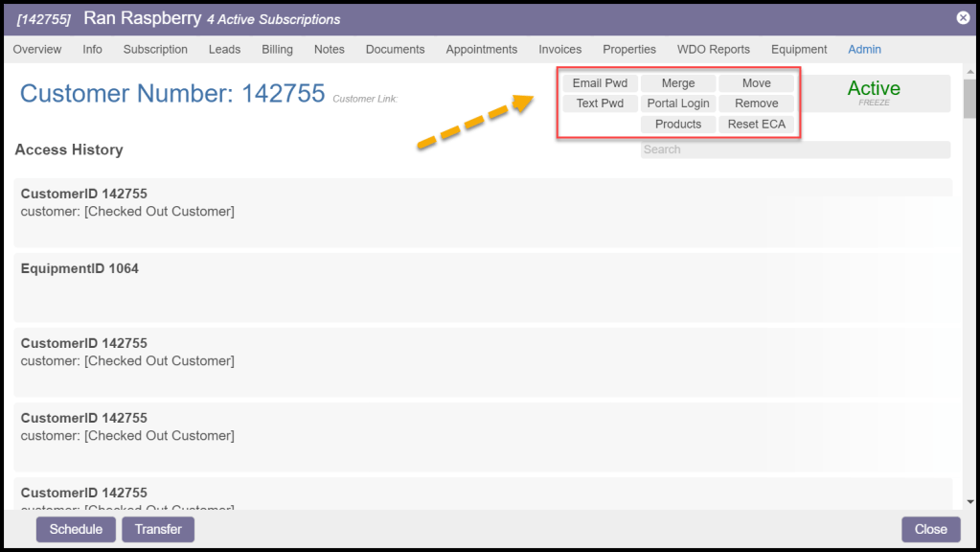Click the bottom Close button
The image size is (980, 552).
(x=930, y=529)
